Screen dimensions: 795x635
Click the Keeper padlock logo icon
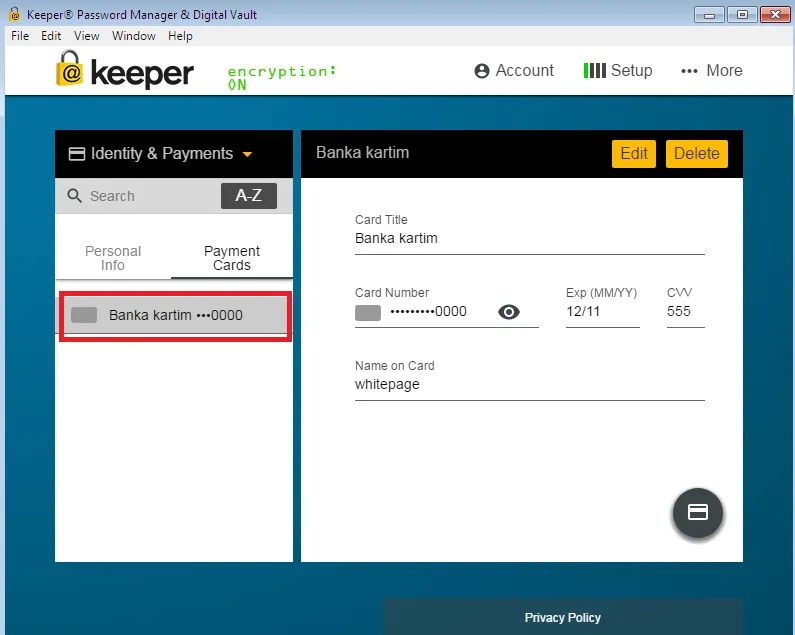coord(69,68)
